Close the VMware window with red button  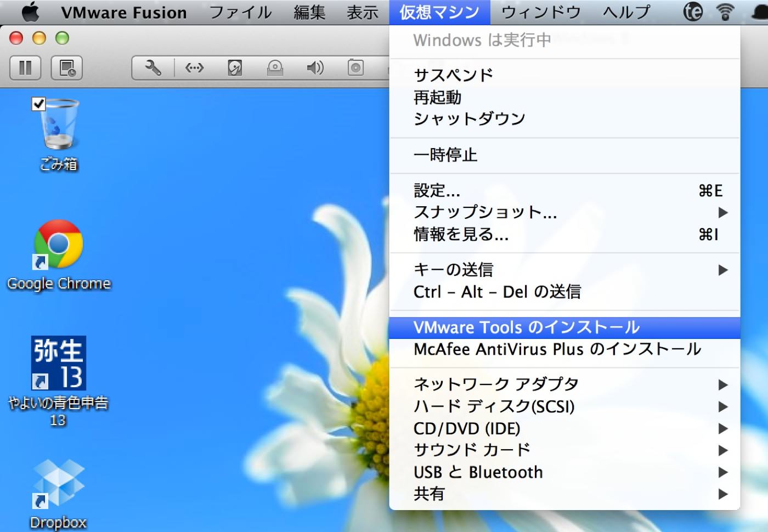(16, 38)
